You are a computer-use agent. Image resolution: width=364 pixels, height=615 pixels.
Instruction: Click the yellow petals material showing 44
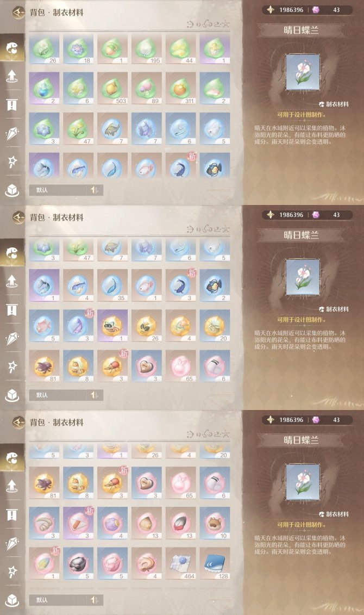[180, 48]
